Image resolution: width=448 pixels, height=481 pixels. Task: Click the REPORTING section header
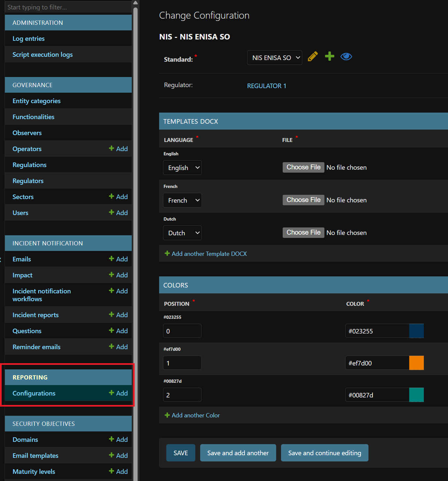point(68,377)
